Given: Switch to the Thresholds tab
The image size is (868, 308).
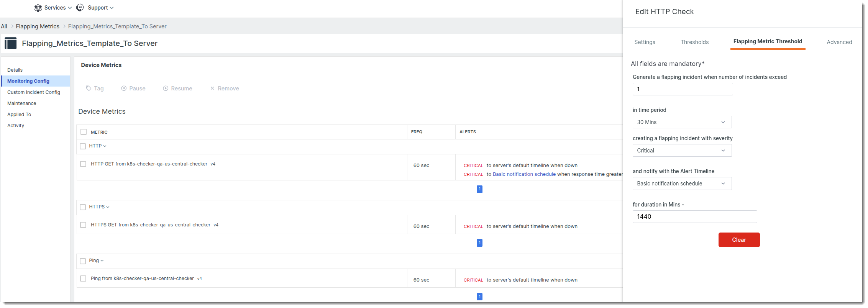Looking at the screenshot, I should point(694,42).
